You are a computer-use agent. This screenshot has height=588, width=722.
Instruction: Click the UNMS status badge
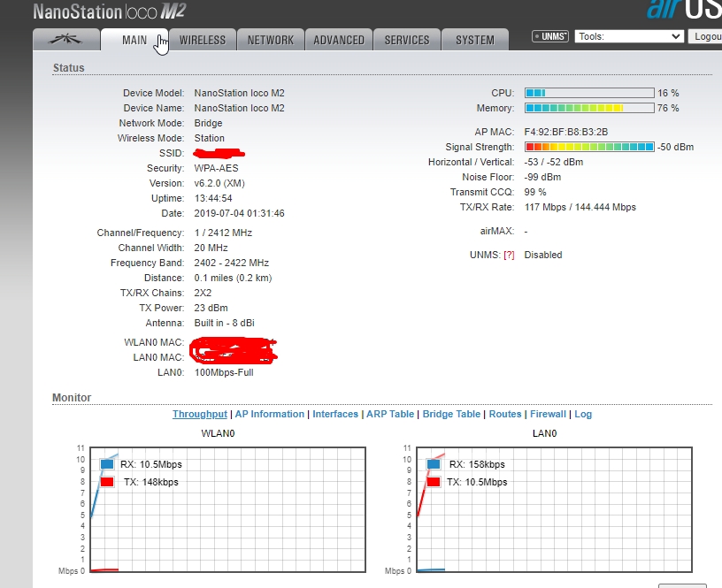point(550,36)
